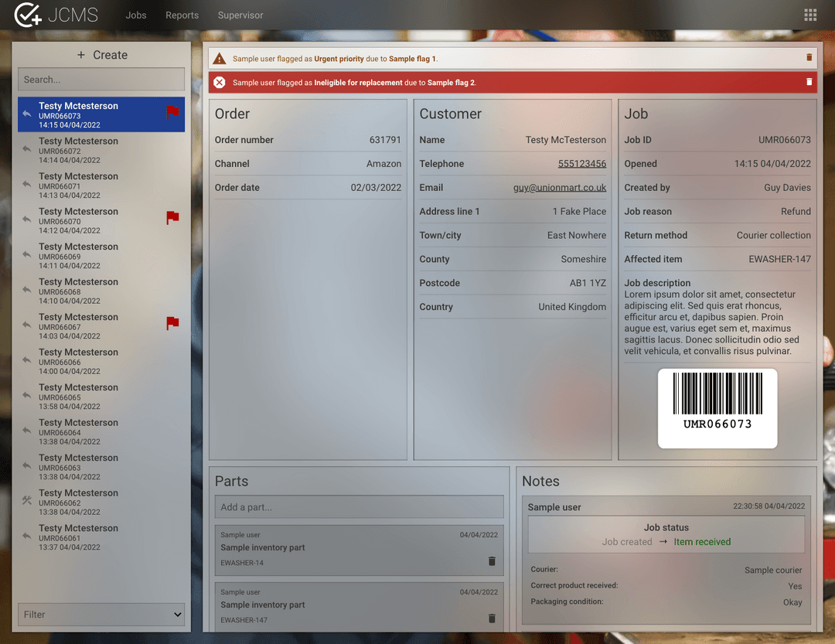Select job UMR066070 in the list
This screenshot has height=644, width=835.
[101, 220]
